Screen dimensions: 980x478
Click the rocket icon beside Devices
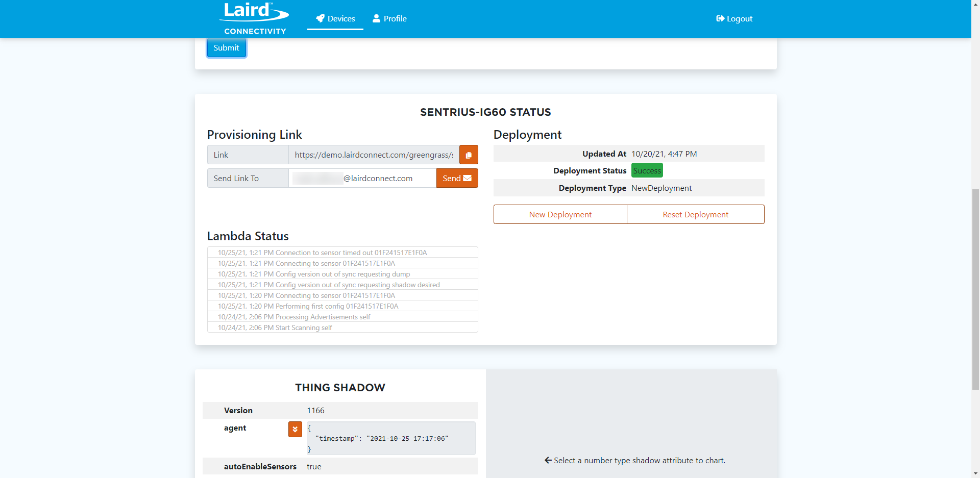[x=320, y=18]
